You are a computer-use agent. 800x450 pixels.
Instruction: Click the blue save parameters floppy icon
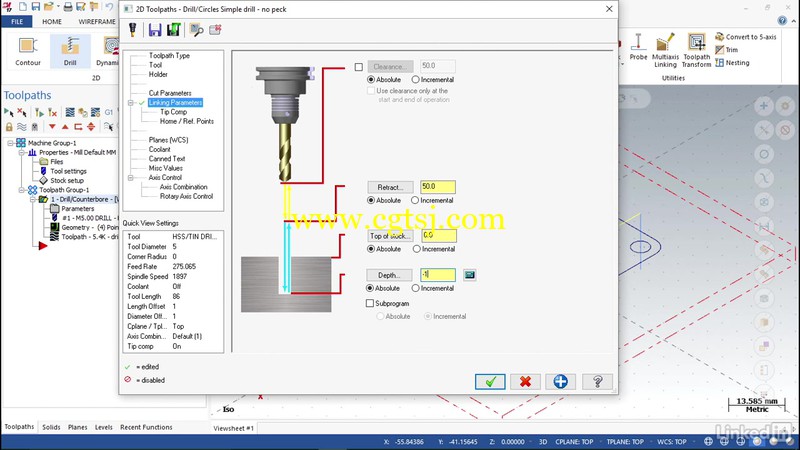pyautogui.click(x=155, y=30)
